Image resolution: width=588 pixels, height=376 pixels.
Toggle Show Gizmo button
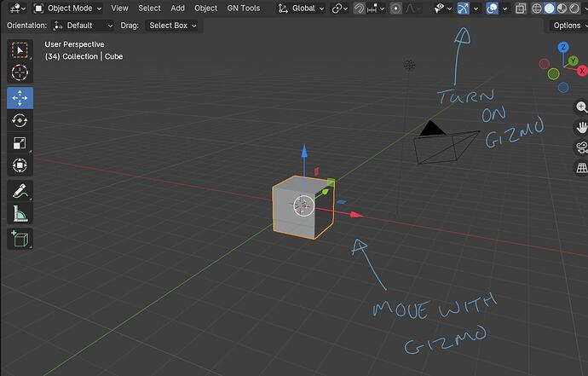[463, 9]
